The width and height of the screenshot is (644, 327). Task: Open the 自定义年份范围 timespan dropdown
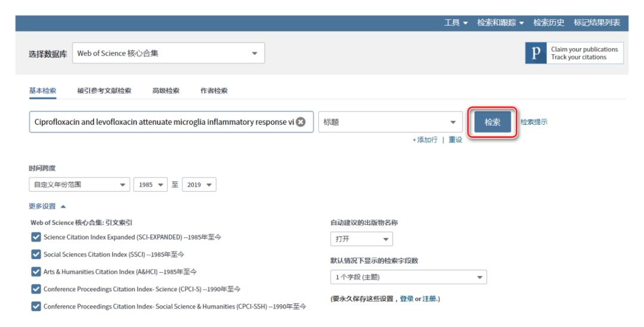pos(79,184)
